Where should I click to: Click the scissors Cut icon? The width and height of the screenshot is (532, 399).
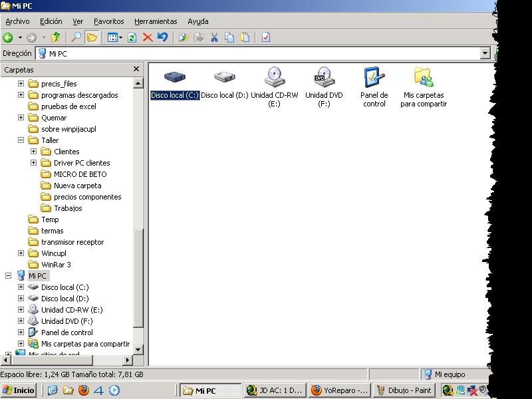(x=214, y=37)
